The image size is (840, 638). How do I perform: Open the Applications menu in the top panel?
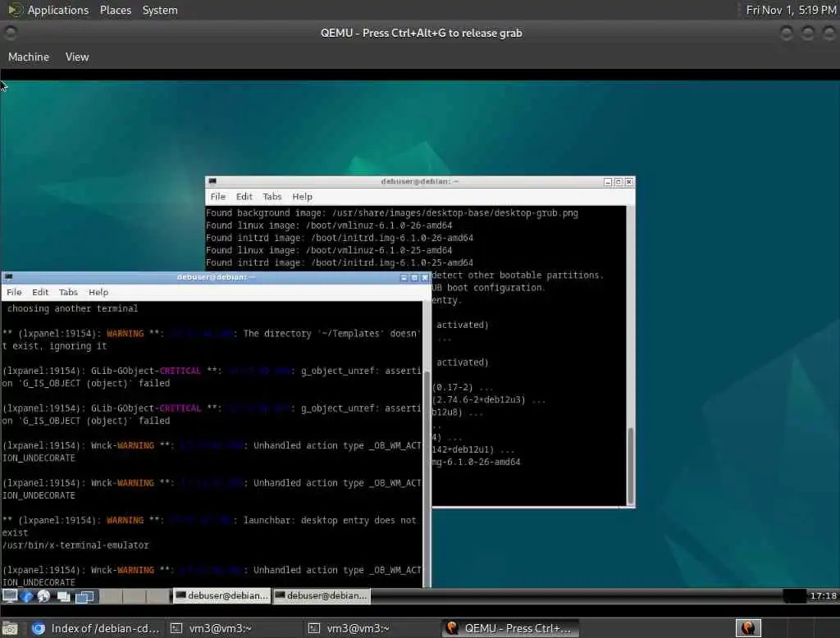click(58, 10)
